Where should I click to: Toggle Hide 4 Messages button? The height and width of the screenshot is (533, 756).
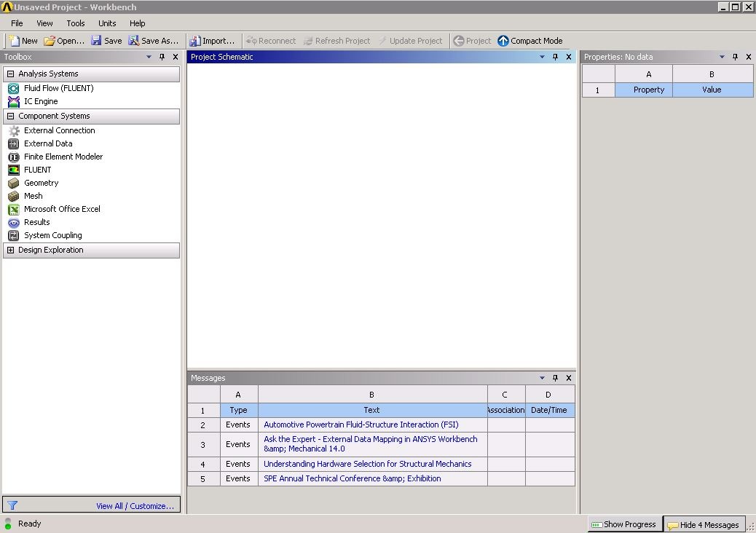(x=703, y=525)
